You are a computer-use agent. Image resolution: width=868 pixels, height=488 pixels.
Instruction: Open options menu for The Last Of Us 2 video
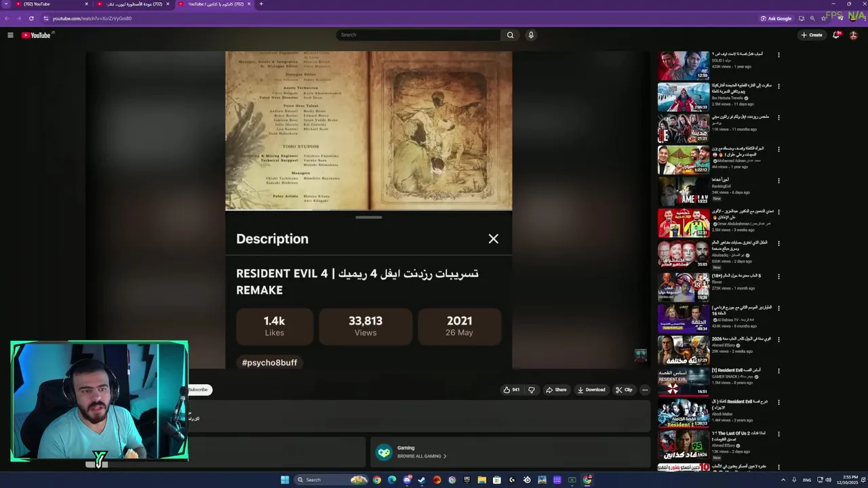778,434
